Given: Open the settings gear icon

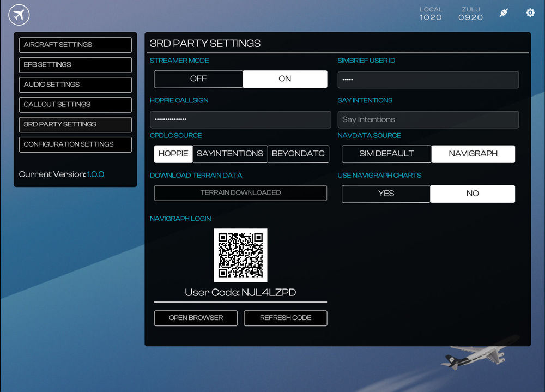Looking at the screenshot, I should pos(530,13).
